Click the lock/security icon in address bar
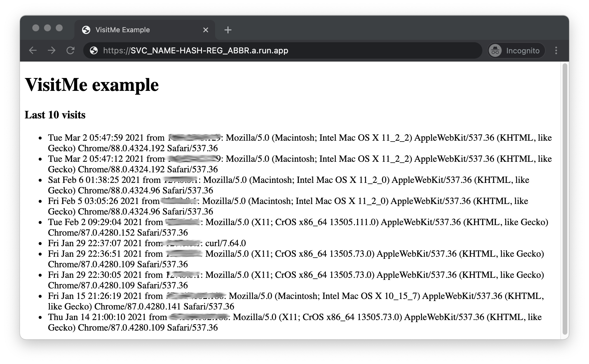 pyautogui.click(x=95, y=51)
